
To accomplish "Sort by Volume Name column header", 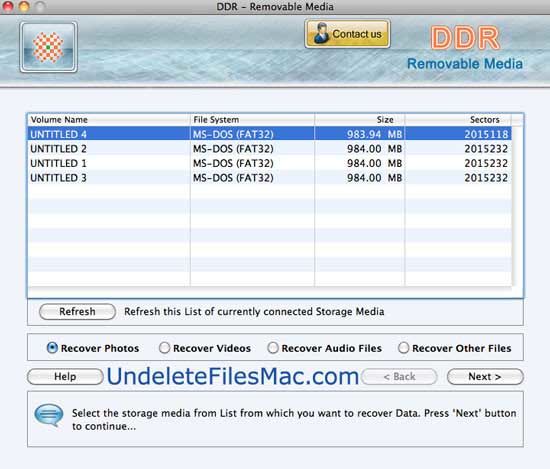I will pyautogui.click(x=109, y=120).
